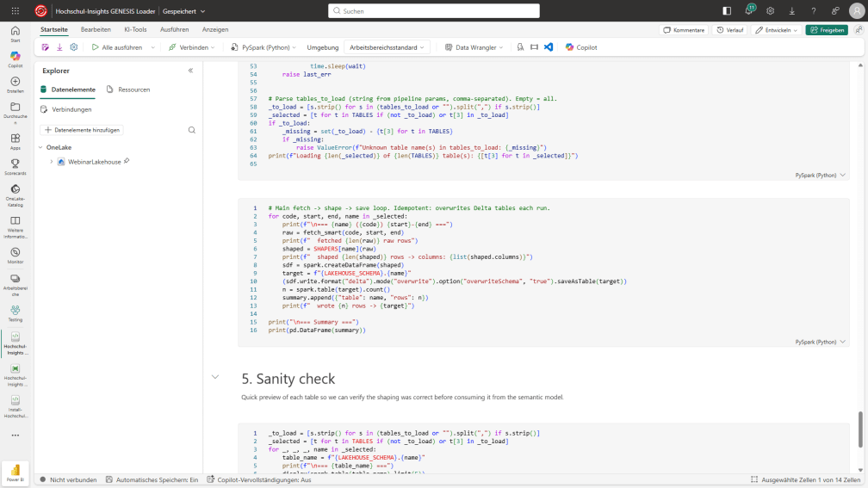Open the share-people icon right of Freigeben
The width and height of the screenshot is (868, 488).
point(858,30)
